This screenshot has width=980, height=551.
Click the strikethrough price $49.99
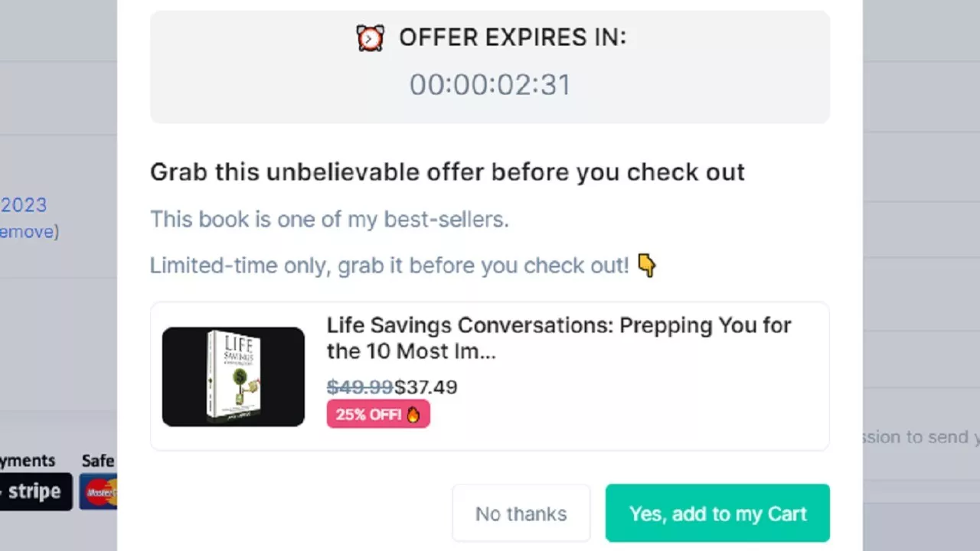coord(360,387)
